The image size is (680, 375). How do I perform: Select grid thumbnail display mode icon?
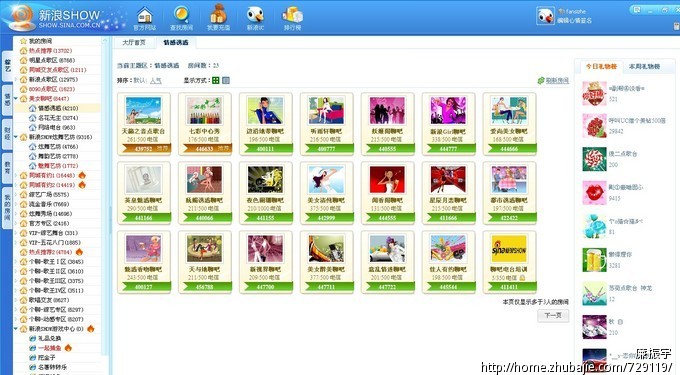pos(216,80)
